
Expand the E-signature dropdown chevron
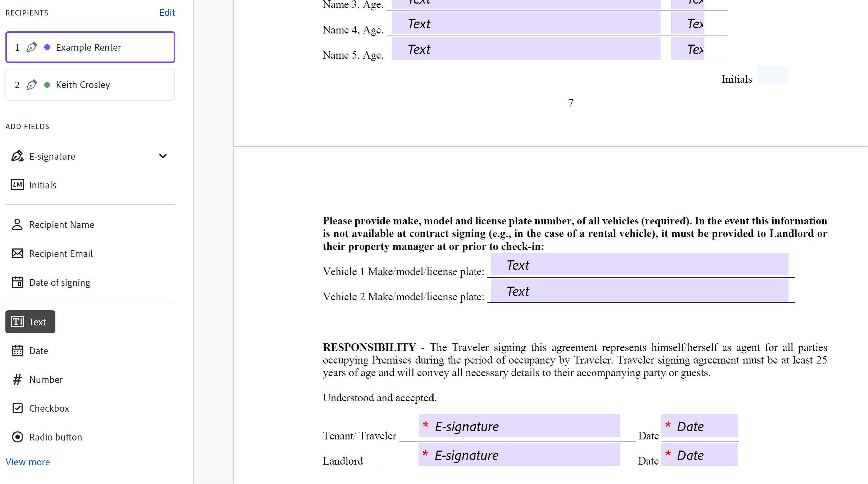[x=163, y=156]
